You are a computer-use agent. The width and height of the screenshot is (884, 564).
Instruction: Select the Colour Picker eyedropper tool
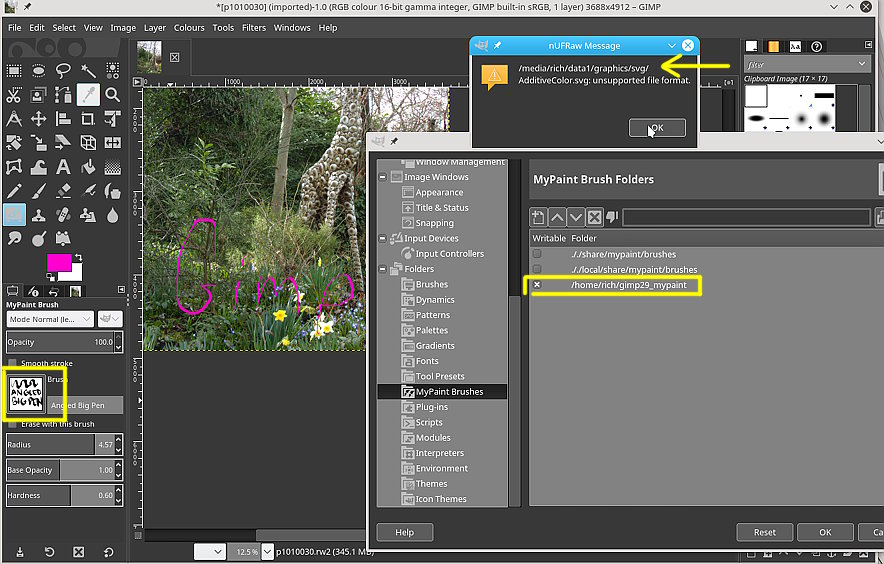88,95
